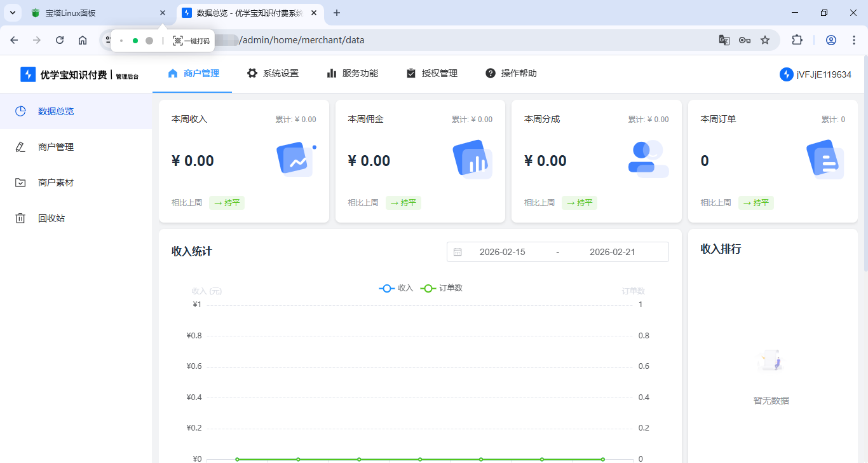Viewport: 868px width, 463px height.
Task: Go to 商户素材 in the sidebar
Action: click(55, 183)
